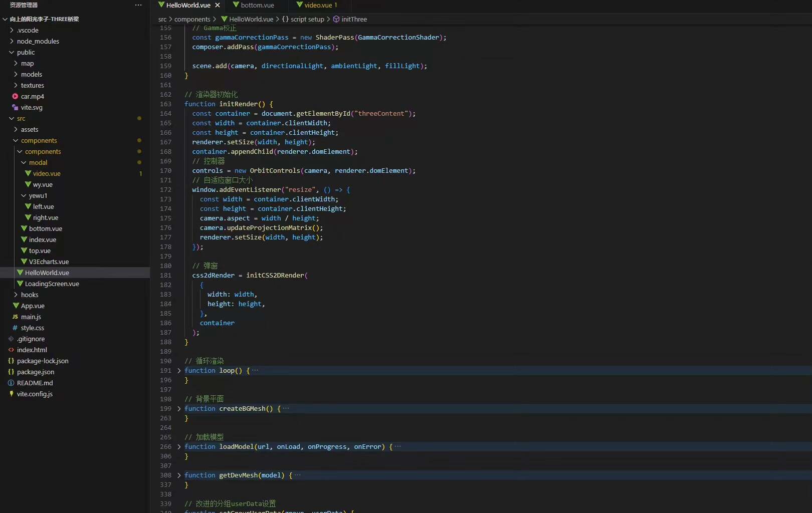Switch to the bottom.vue tab
The width and height of the screenshot is (812, 513).
257,5
